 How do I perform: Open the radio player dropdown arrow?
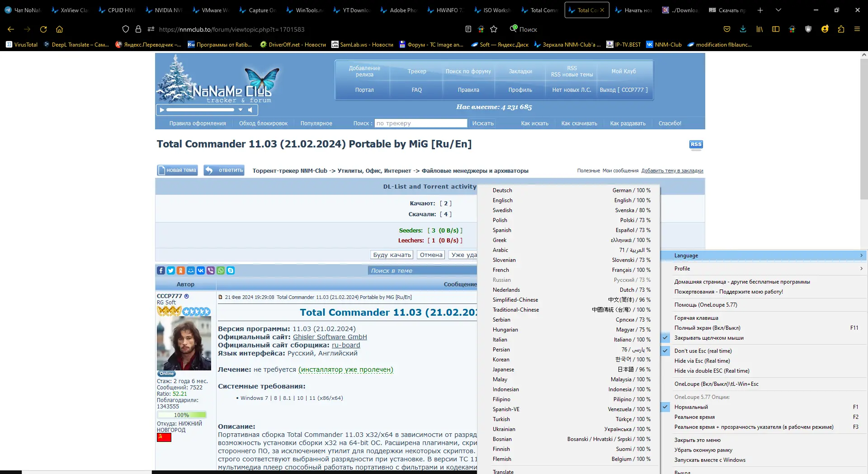click(x=241, y=109)
